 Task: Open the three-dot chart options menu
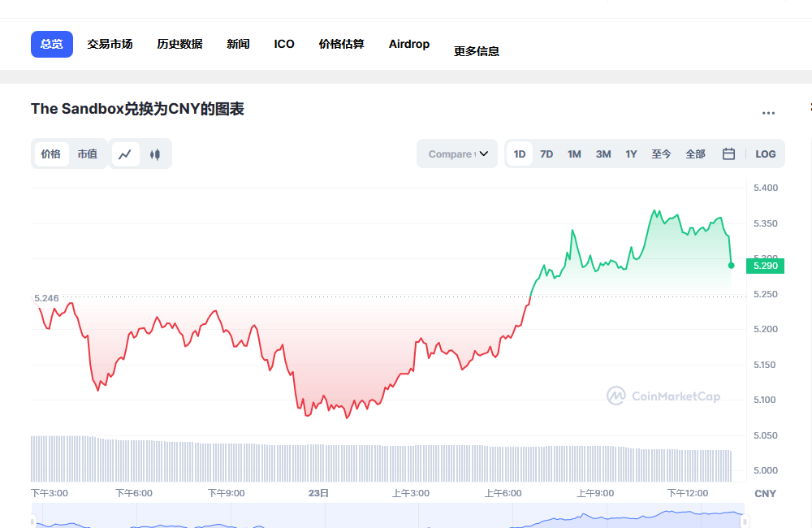coord(768,113)
